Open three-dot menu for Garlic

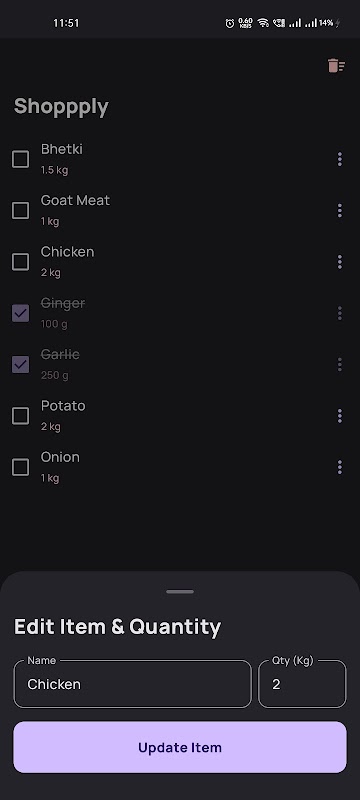(x=340, y=364)
